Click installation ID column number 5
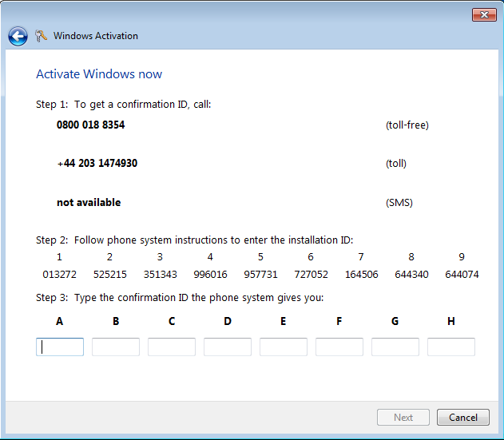The height and width of the screenshot is (440, 504). tap(260, 257)
